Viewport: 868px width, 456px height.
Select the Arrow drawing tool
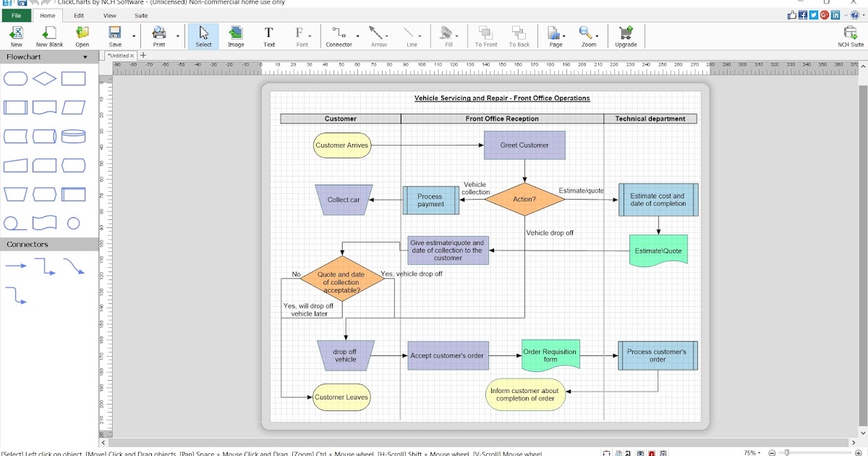point(376,34)
